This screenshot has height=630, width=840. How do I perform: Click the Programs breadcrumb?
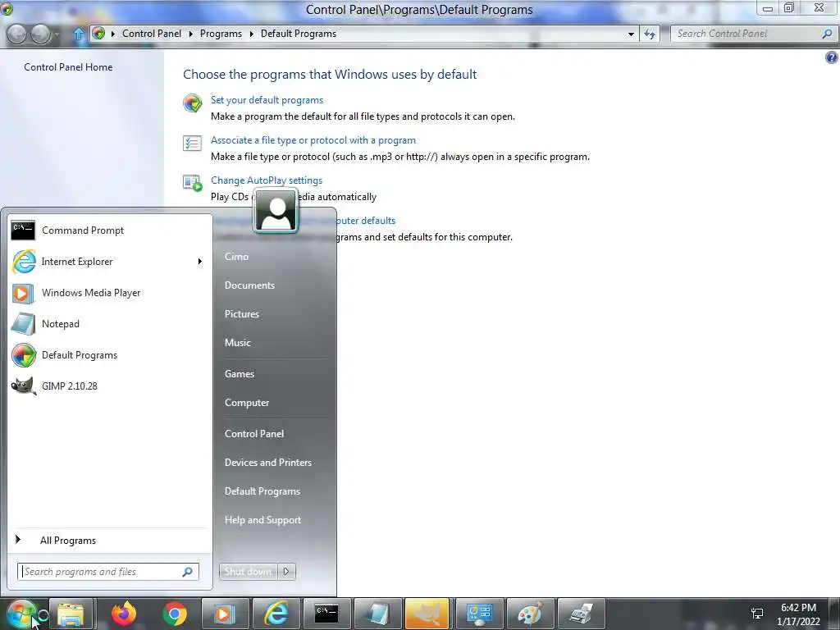(221, 33)
